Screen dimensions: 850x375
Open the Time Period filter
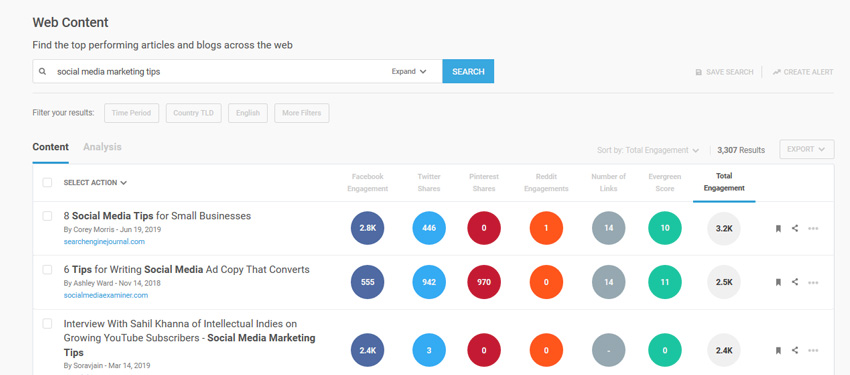(131, 113)
